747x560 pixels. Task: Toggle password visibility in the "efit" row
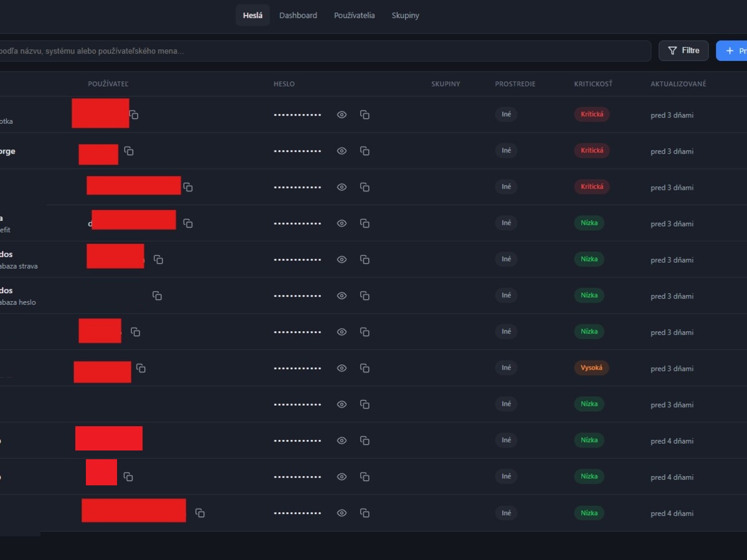coord(342,223)
